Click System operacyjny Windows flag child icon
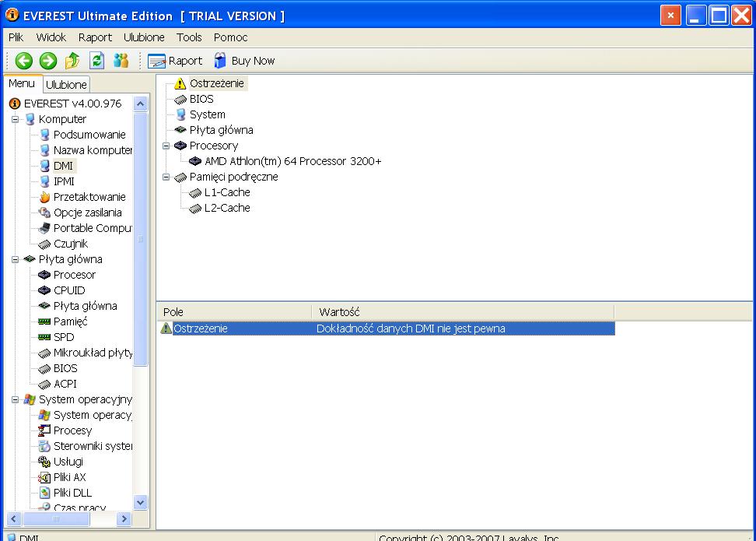 (44, 415)
